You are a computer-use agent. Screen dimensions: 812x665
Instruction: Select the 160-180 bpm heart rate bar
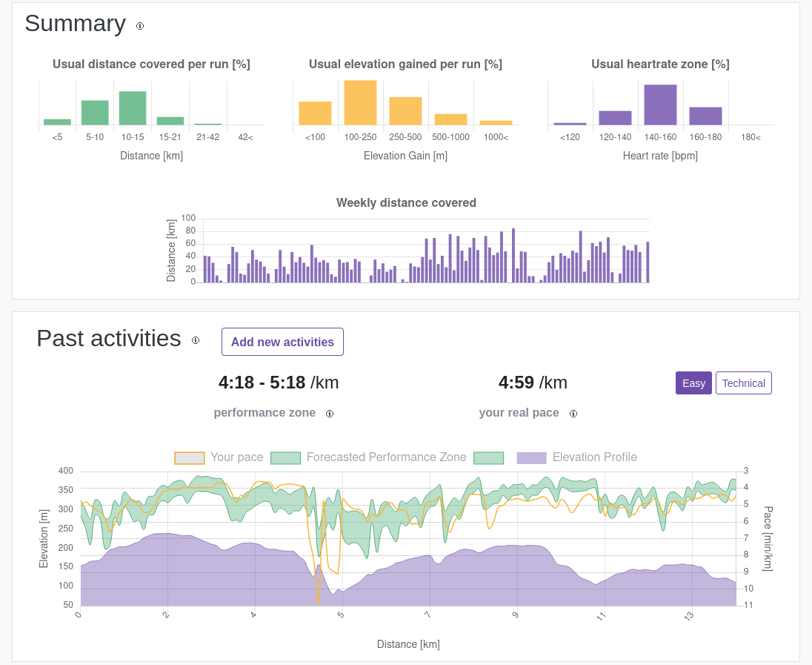705,116
